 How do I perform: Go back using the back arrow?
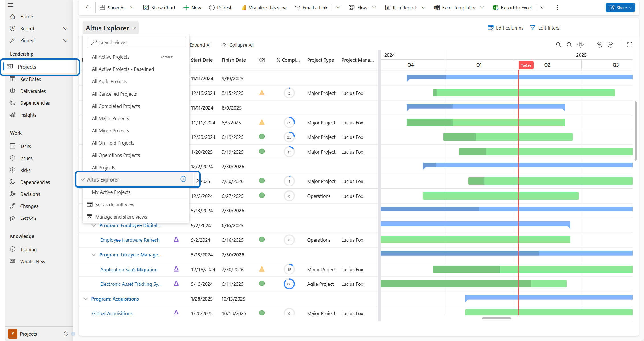(x=88, y=7)
